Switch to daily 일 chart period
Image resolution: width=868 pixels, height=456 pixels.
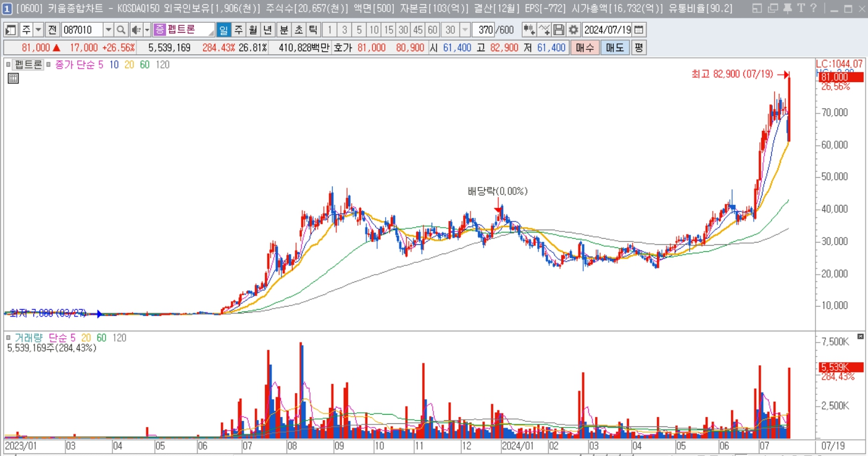pyautogui.click(x=223, y=30)
